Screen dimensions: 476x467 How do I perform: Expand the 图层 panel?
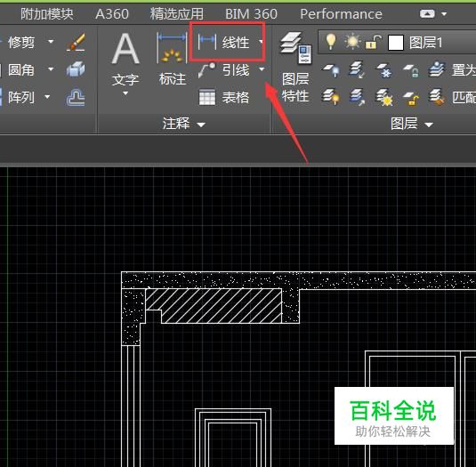click(x=412, y=124)
